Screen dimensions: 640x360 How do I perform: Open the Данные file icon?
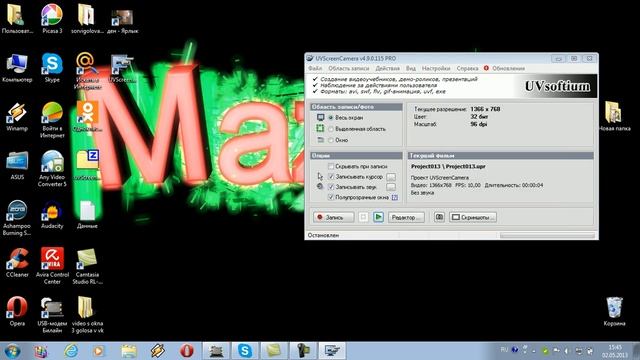pos(87,214)
